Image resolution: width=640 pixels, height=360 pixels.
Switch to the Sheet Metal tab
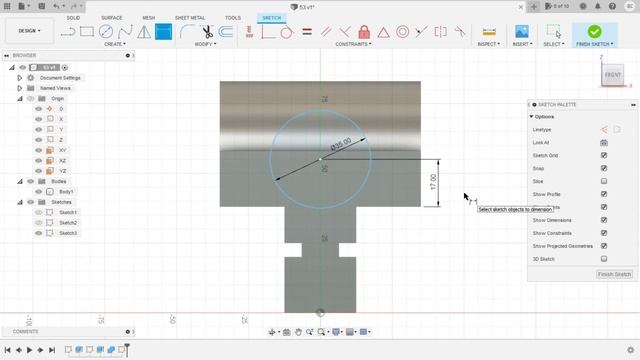(190, 18)
